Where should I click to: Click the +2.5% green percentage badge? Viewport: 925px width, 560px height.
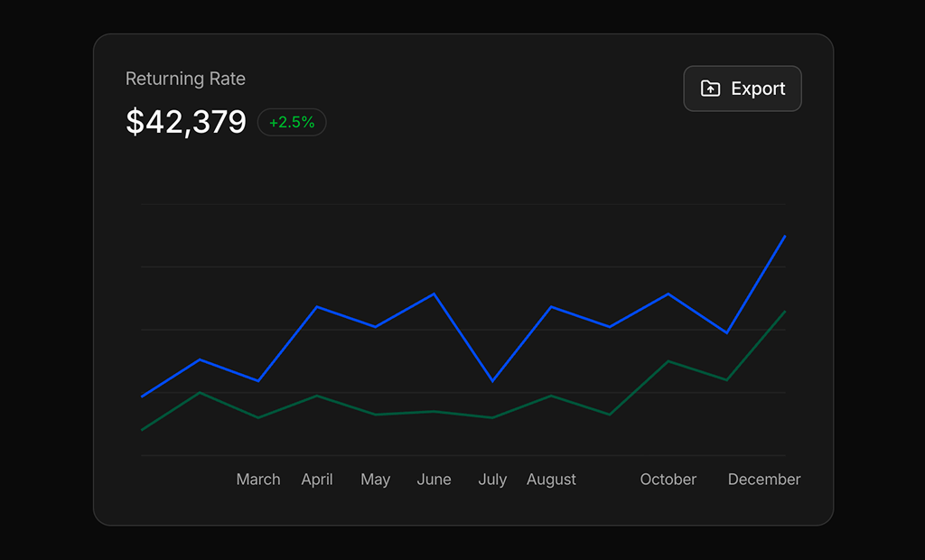[x=292, y=122]
